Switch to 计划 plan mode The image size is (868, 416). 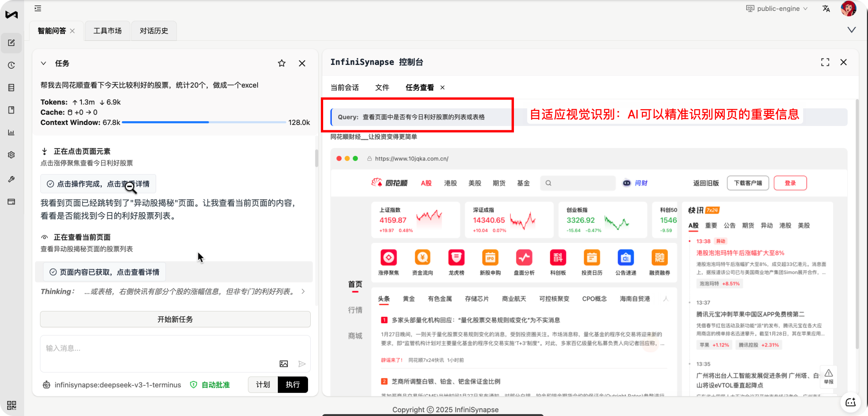tap(263, 385)
